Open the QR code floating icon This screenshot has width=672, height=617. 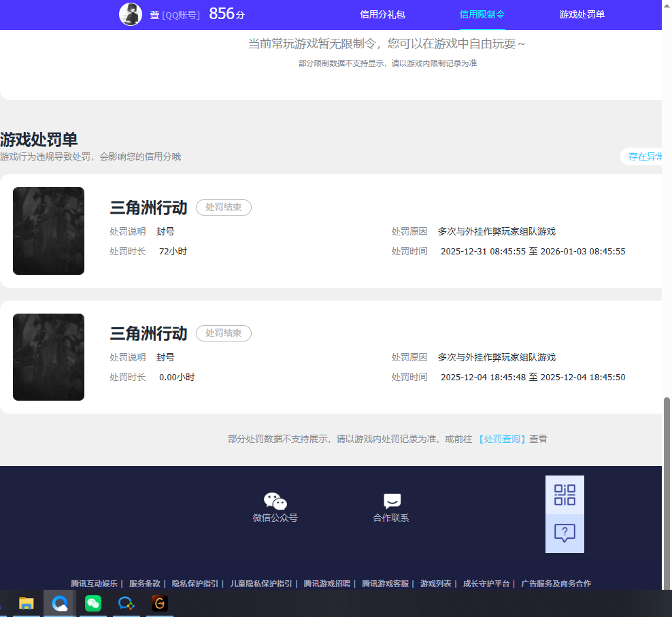tap(565, 495)
